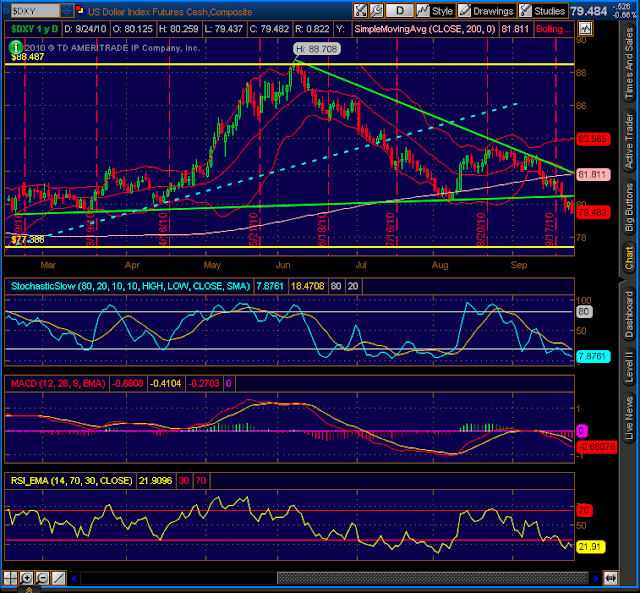Viewport: 640px width, 593px height.
Task: Click the SimpleMovingAvg (CLOSE, 200, 0) label
Action: point(424,29)
